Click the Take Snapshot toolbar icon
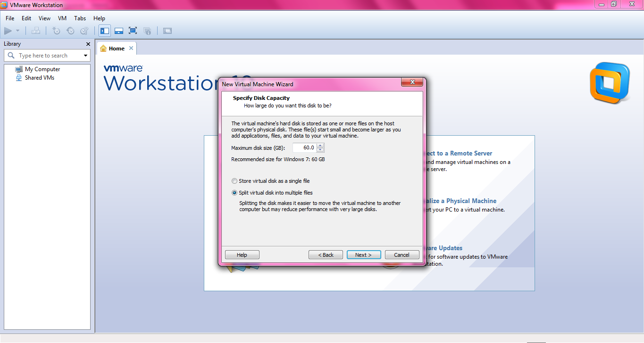This screenshot has width=644, height=343. [x=56, y=31]
